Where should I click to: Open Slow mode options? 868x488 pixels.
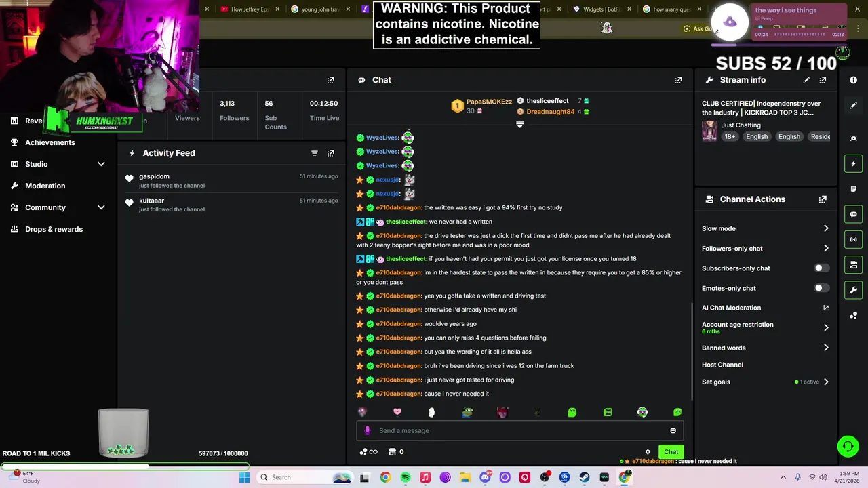[x=765, y=228]
